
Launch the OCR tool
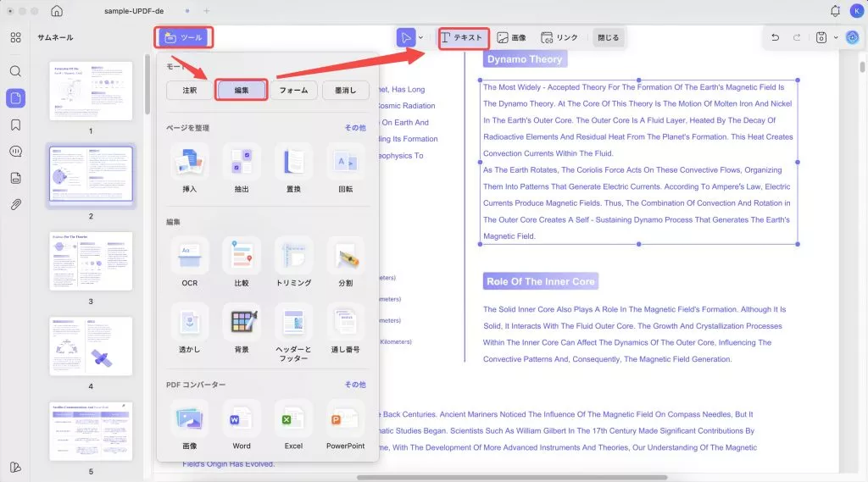[189, 255]
